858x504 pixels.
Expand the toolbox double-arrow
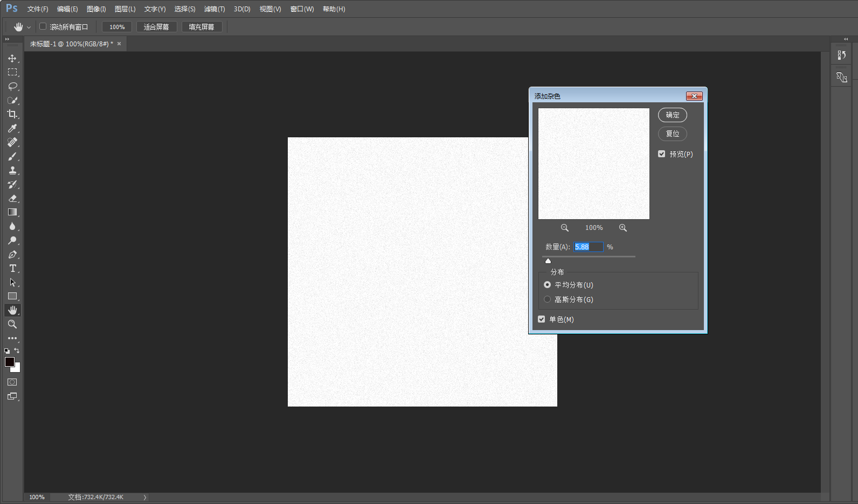pyautogui.click(x=7, y=39)
